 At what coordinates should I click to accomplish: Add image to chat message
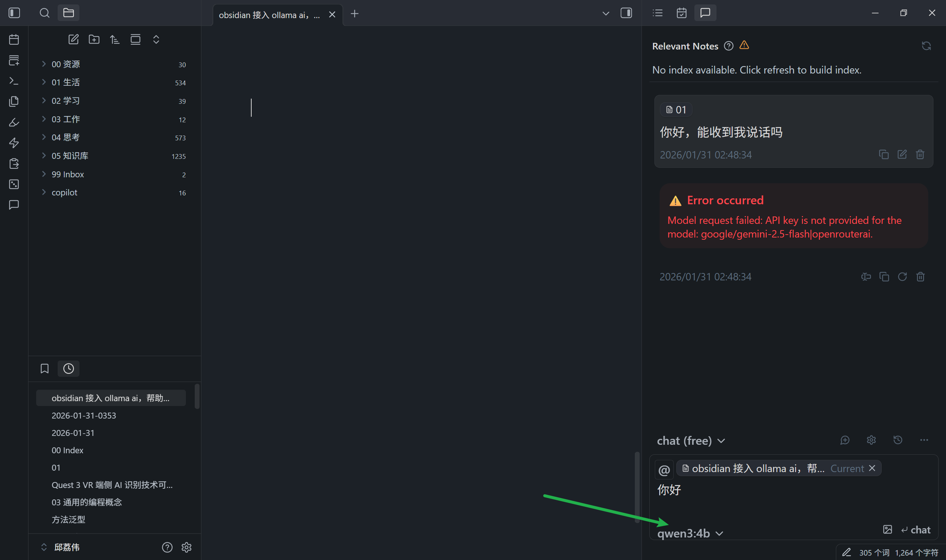(887, 529)
